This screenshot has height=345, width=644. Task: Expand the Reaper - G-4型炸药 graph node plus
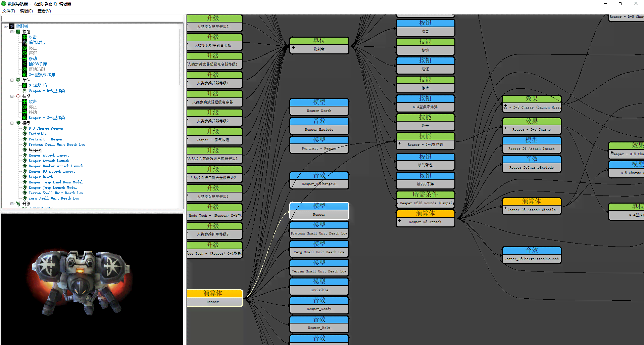[399, 143]
